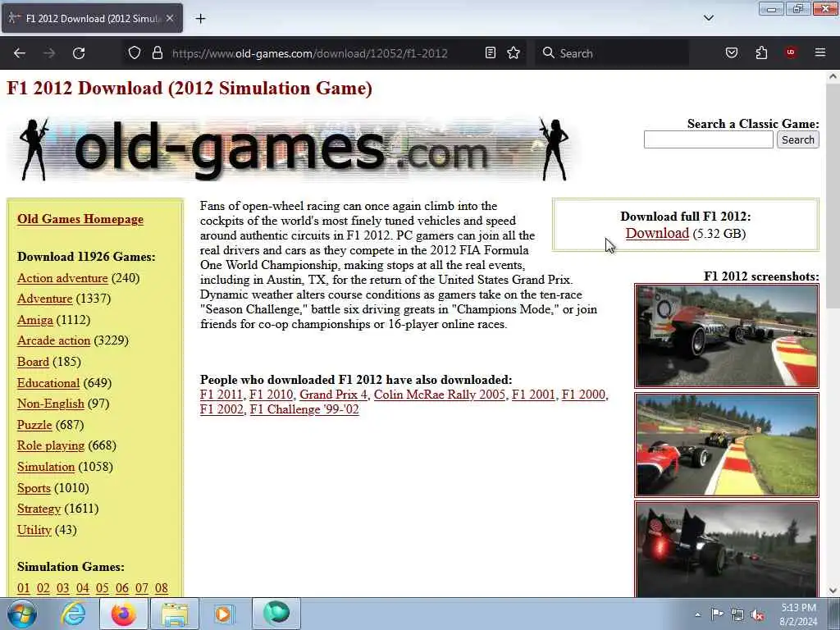Open tracking protection shield icon
Screen dimensions: 840x630
pos(135,52)
